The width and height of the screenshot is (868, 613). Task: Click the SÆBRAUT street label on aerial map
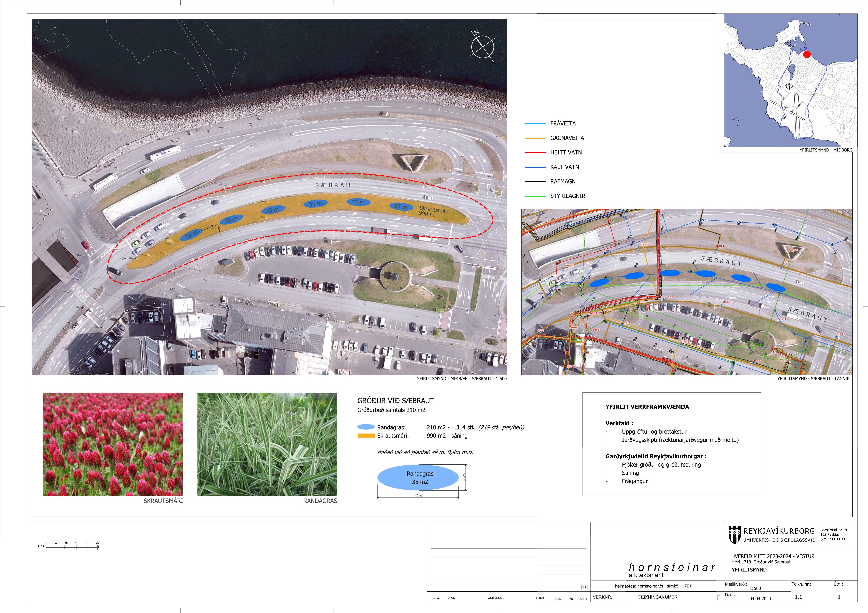pos(336,185)
